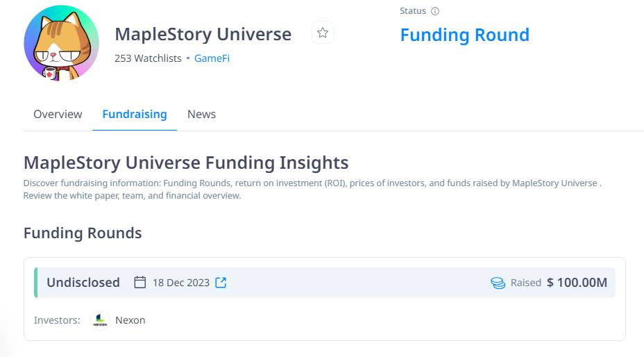The image size is (644, 357).
Task: Click the 253 Watchlists count
Action: (148, 58)
